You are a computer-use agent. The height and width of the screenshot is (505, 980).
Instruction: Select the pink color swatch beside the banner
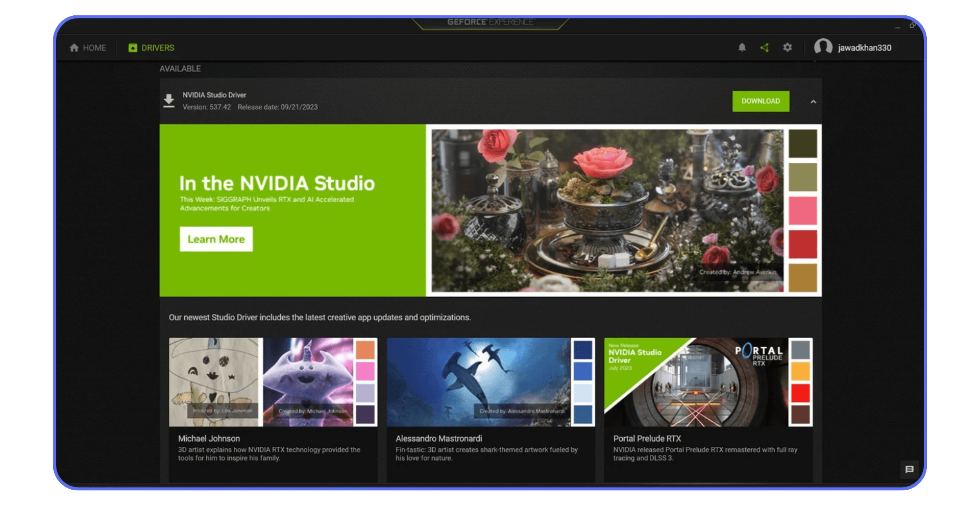(x=803, y=208)
